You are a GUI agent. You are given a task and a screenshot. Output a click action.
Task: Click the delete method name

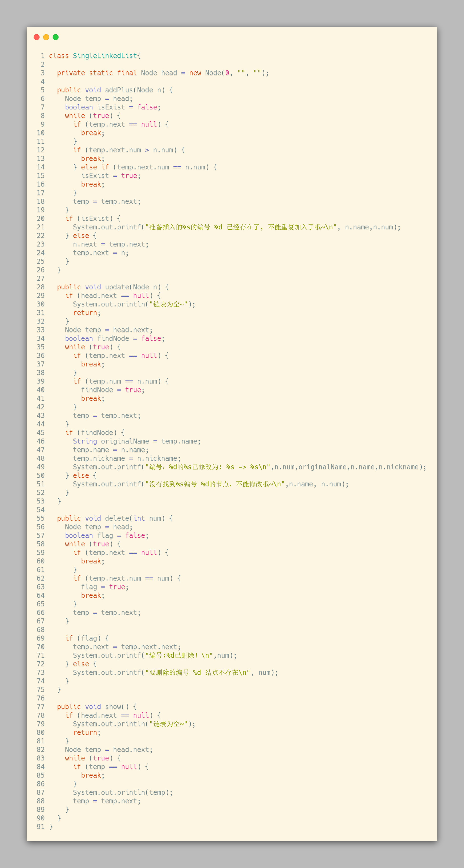pos(117,518)
